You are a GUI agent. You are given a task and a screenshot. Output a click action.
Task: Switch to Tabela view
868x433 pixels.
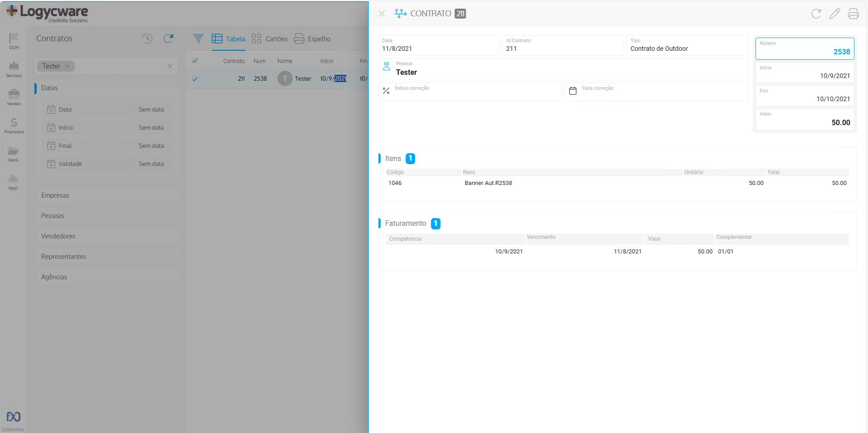(x=228, y=39)
